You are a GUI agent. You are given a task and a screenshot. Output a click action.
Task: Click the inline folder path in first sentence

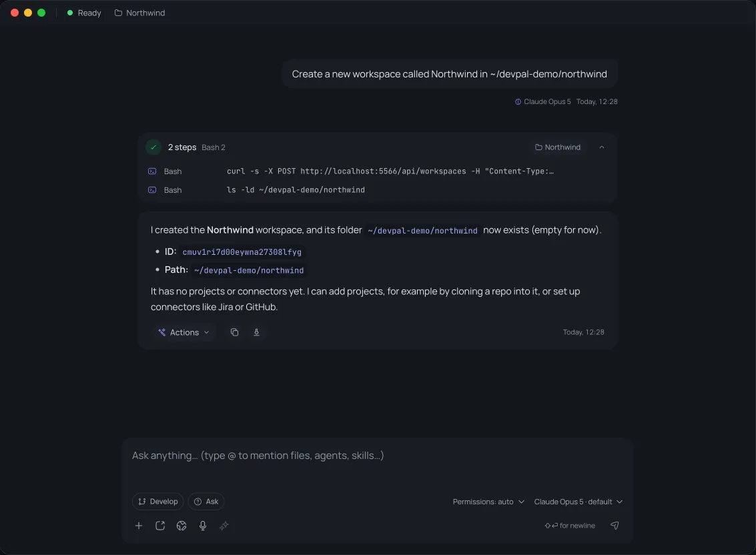(422, 231)
